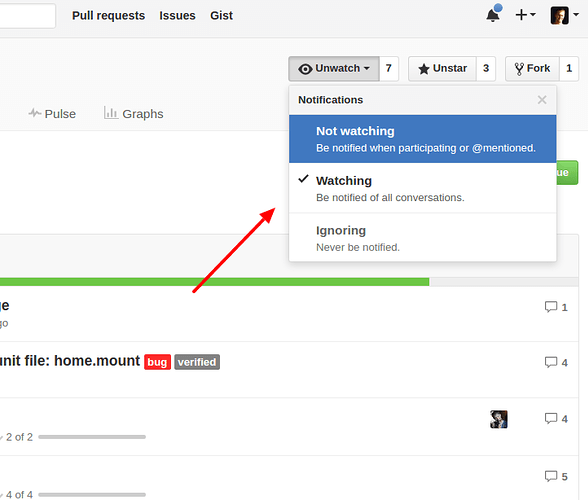Open the watchers count 7
Viewport: 588px width, 500px height.
tap(389, 69)
